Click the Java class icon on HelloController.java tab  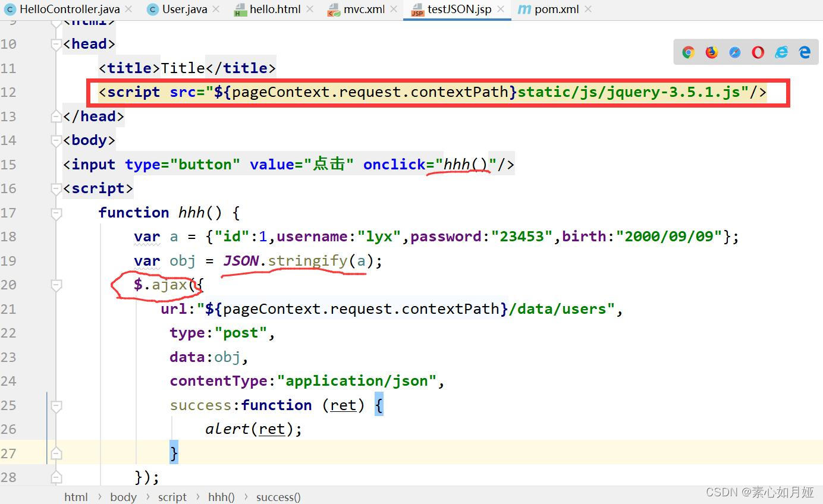tap(10, 9)
